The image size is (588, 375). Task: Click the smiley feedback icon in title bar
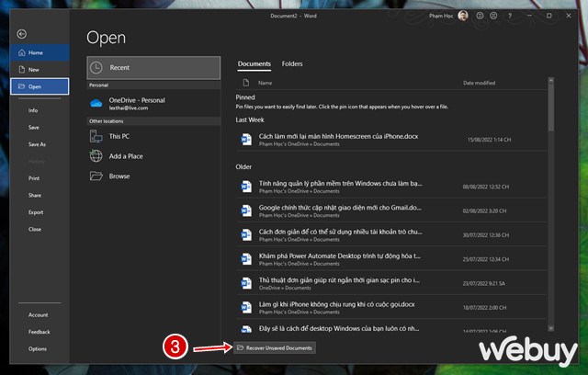coord(481,16)
